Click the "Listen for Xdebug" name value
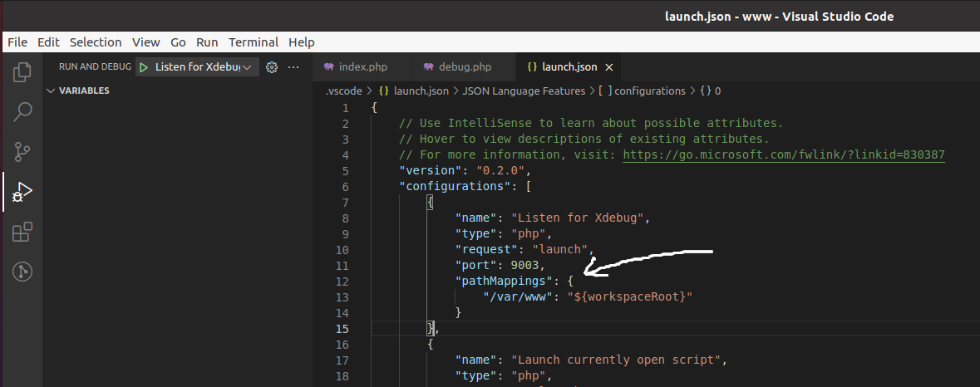 (x=578, y=218)
